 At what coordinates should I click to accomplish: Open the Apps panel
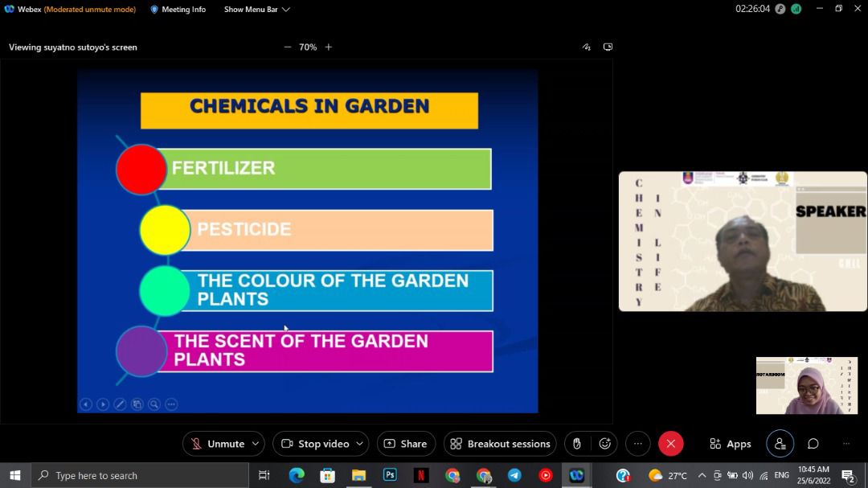click(x=730, y=444)
